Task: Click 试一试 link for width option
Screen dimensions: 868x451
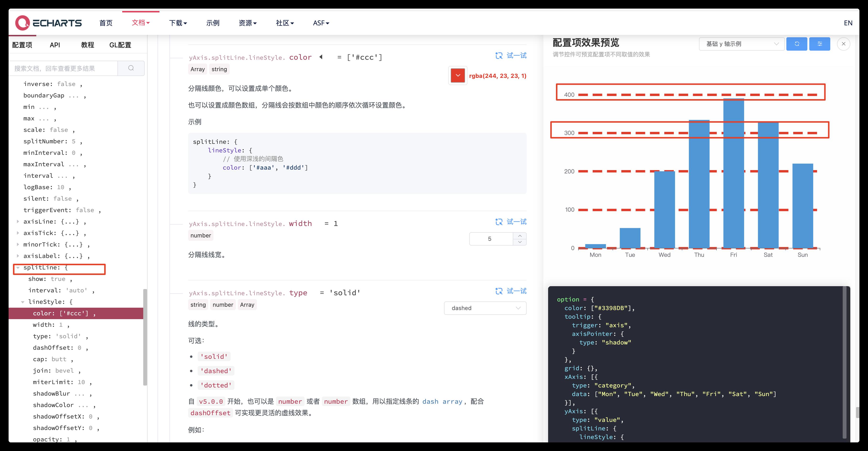Action: [517, 222]
